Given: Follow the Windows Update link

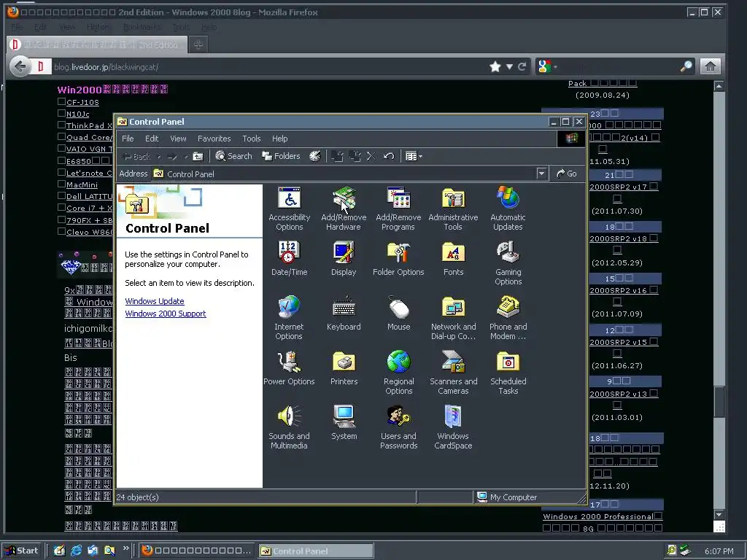Looking at the screenshot, I should (x=155, y=301).
